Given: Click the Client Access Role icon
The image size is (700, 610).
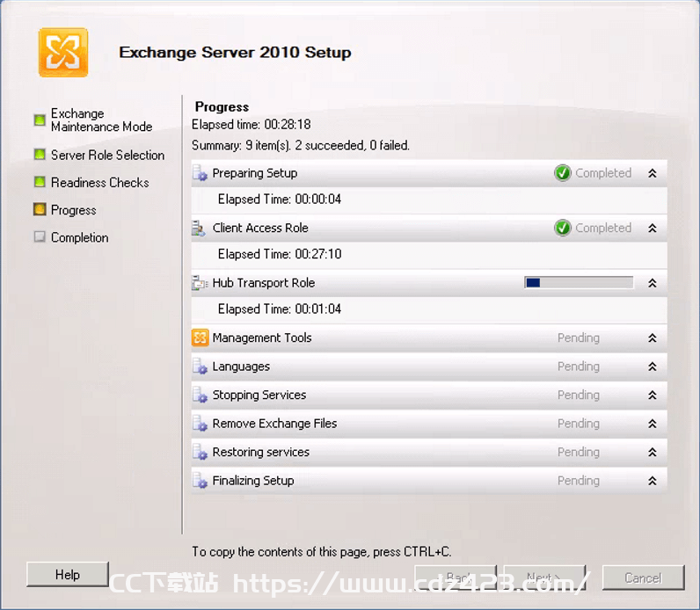Looking at the screenshot, I should (199, 228).
